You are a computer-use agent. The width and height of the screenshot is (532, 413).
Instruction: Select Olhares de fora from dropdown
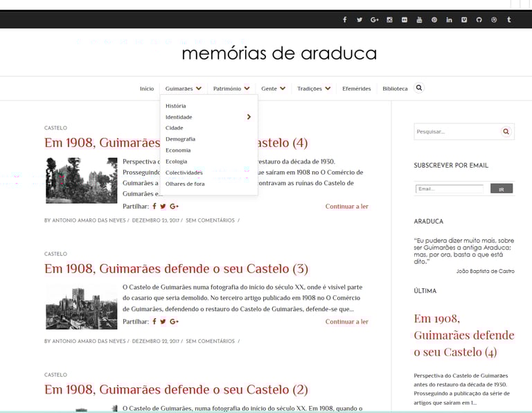[x=185, y=184]
